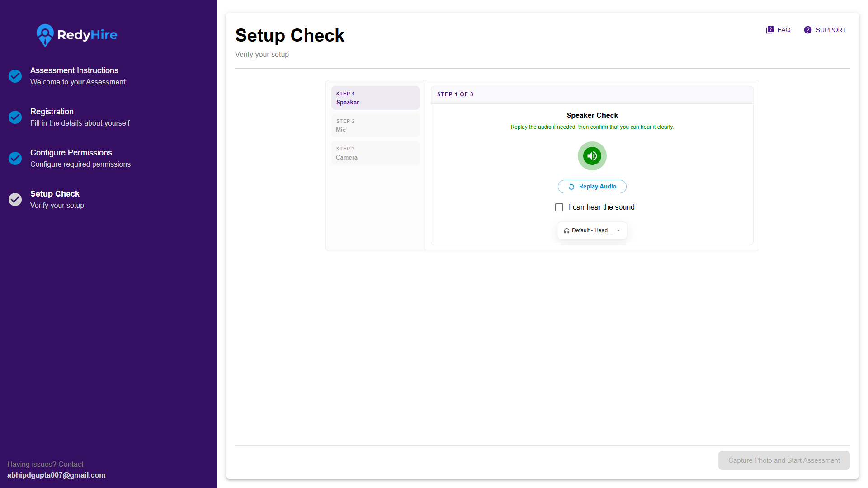Click the RedyHire logo

pos(77,35)
